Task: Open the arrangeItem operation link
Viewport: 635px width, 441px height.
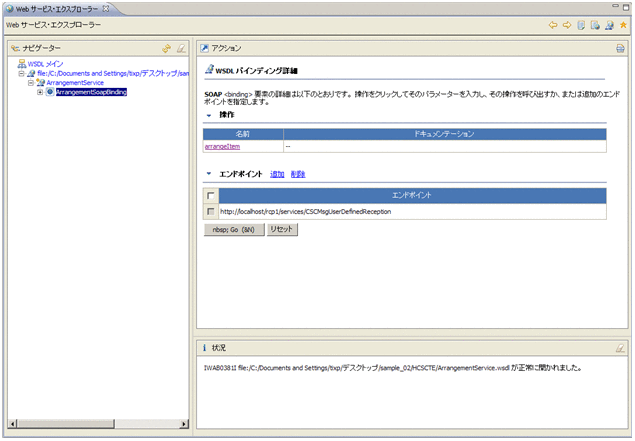Action: click(221, 146)
